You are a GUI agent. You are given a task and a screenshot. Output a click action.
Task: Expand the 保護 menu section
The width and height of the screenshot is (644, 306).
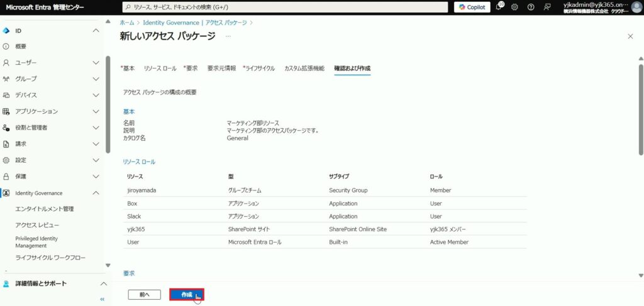96,177
